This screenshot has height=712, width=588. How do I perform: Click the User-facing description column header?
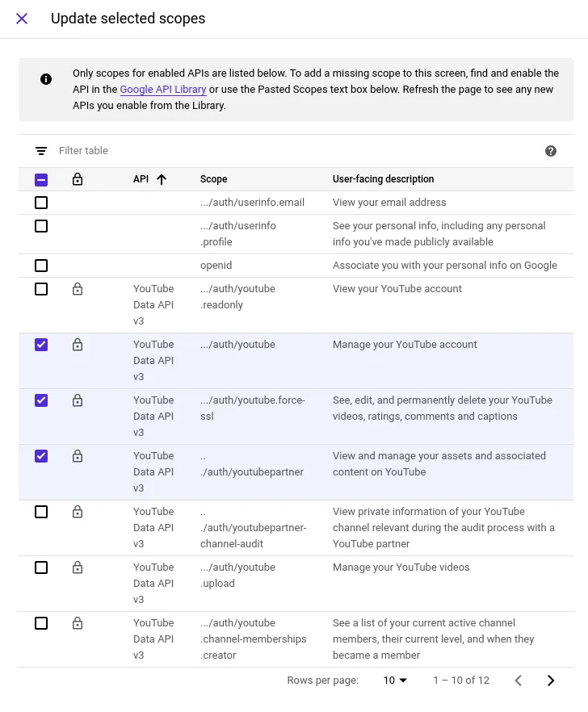click(x=383, y=179)
